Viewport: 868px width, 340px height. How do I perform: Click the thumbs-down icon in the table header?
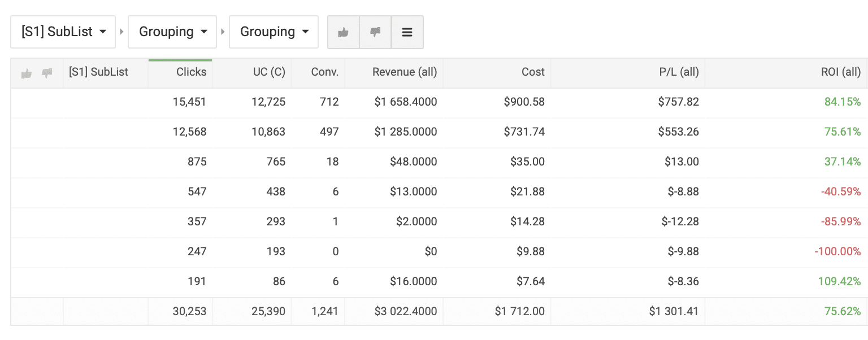coord(47,73)
